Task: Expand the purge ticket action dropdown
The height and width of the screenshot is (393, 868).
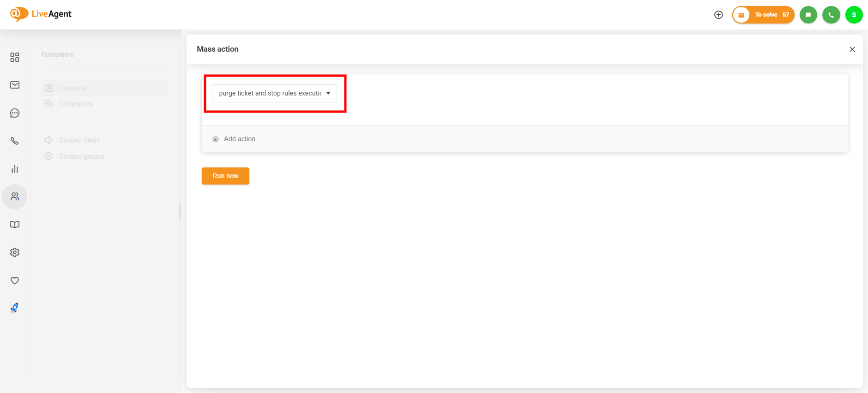Action: (x=274, y=93)
